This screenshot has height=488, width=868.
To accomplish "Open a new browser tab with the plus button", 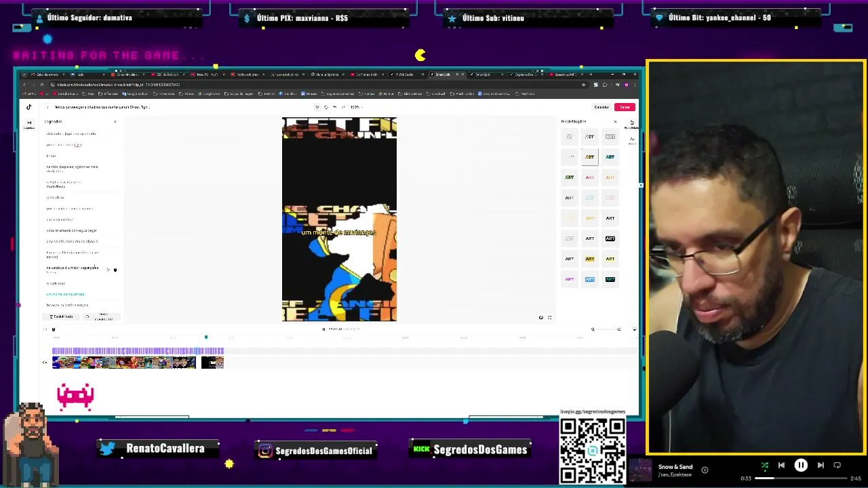I will coord(591,75).
